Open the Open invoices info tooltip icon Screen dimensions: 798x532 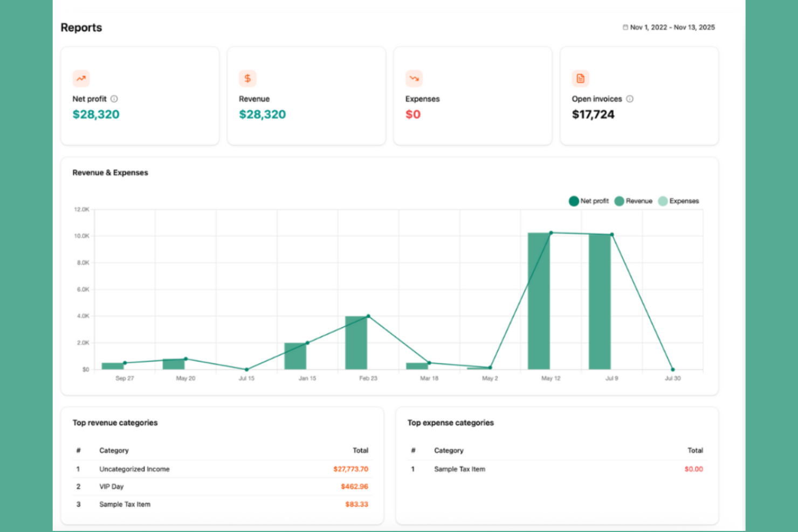(x=629, y=99)
